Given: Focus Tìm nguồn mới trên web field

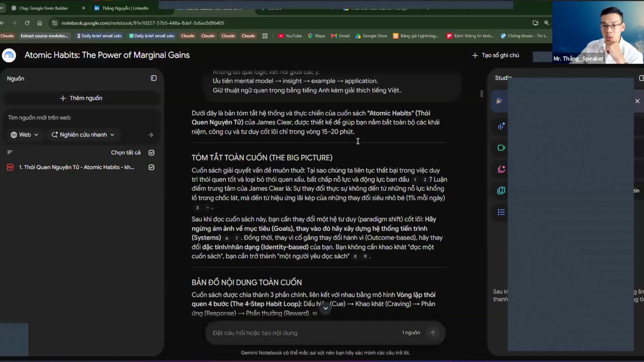Looking at the screenshot, I should pos(80,118).
